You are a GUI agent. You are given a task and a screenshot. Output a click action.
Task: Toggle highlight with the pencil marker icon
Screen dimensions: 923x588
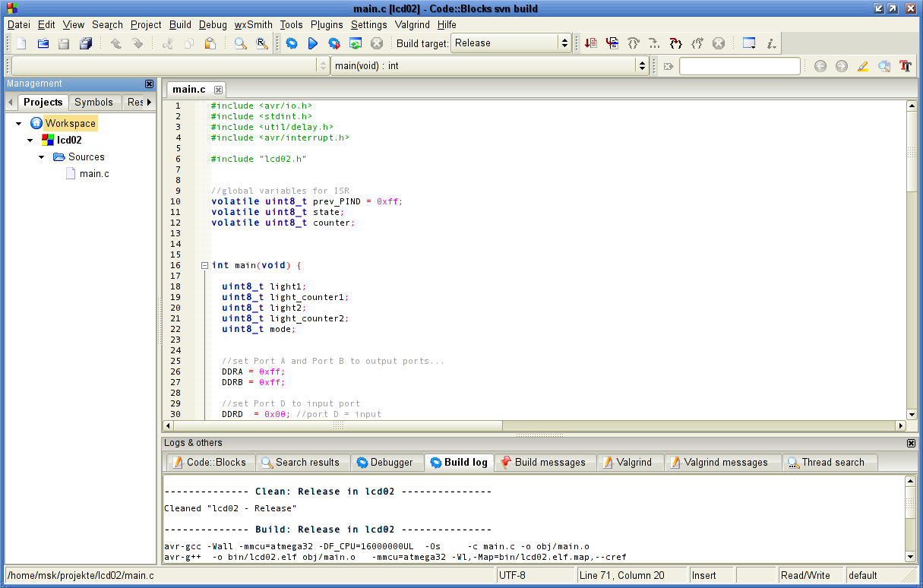point(863,66)
